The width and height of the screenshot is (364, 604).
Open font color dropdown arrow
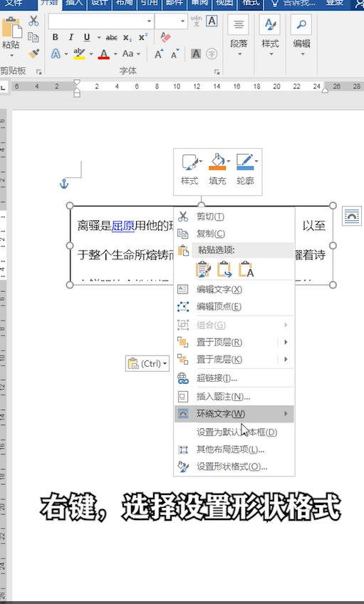[x=115, y=54]
